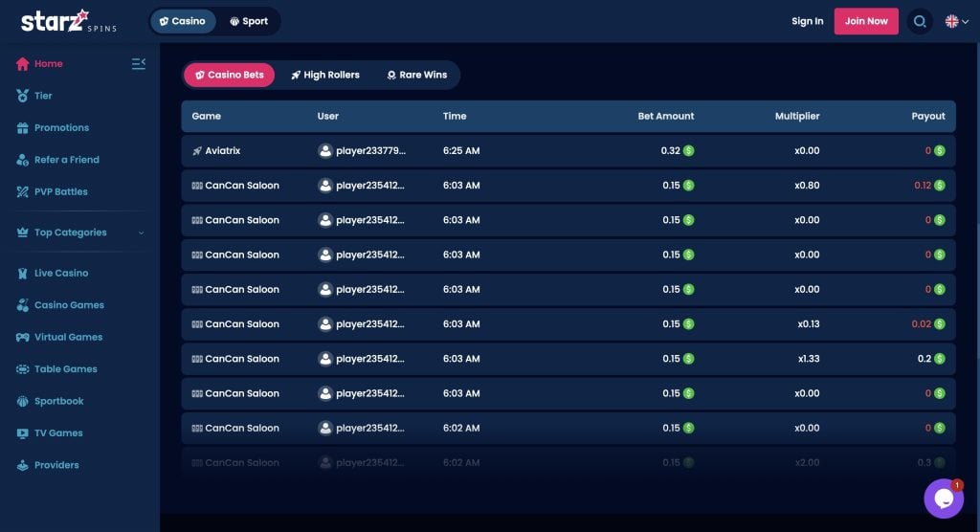Screen dimensions: 980x532
Task: Switch to Casino mode toggle
Action: point(182,21)
